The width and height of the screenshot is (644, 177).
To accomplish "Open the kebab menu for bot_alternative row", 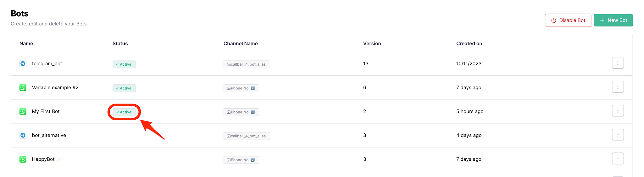I will pos(618,135).
